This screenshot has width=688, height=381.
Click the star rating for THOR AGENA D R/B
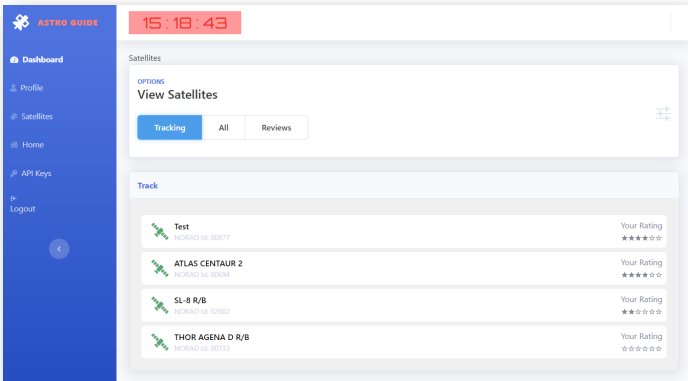pos(641,349)
